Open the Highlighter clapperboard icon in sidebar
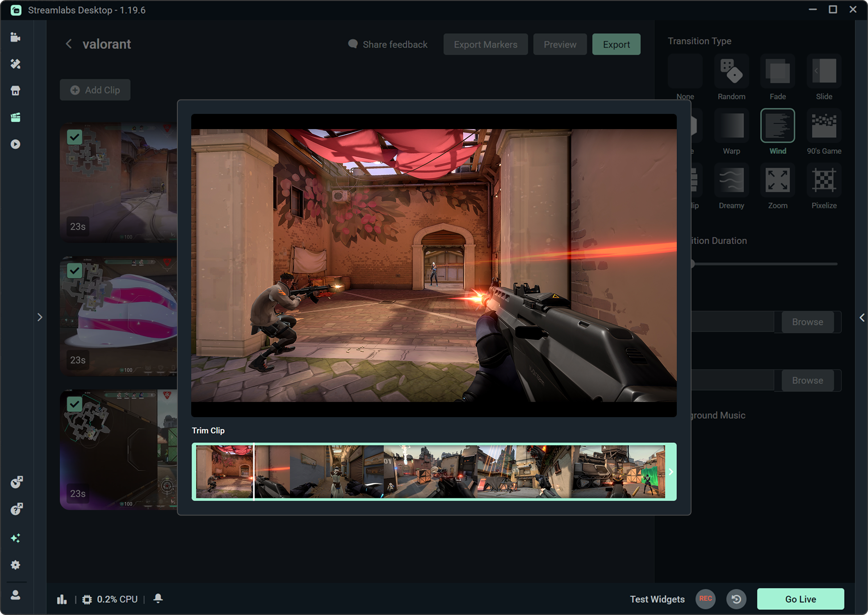 click(16, 117)
